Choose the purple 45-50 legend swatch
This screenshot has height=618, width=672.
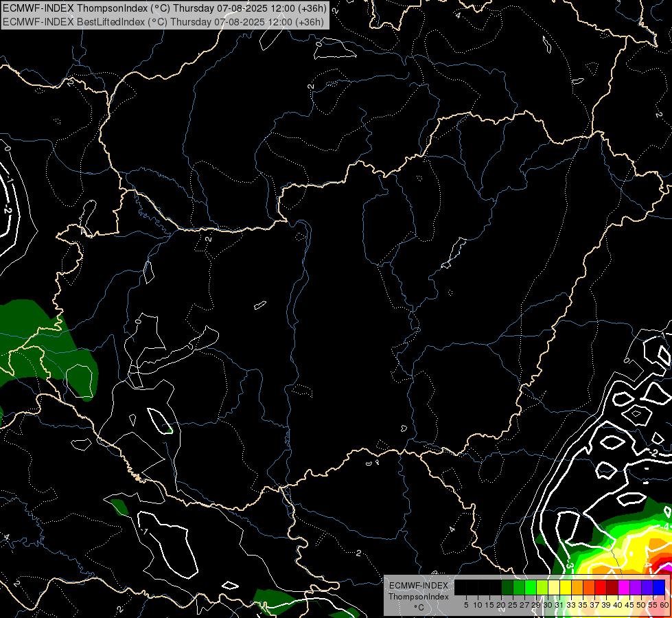636,587
